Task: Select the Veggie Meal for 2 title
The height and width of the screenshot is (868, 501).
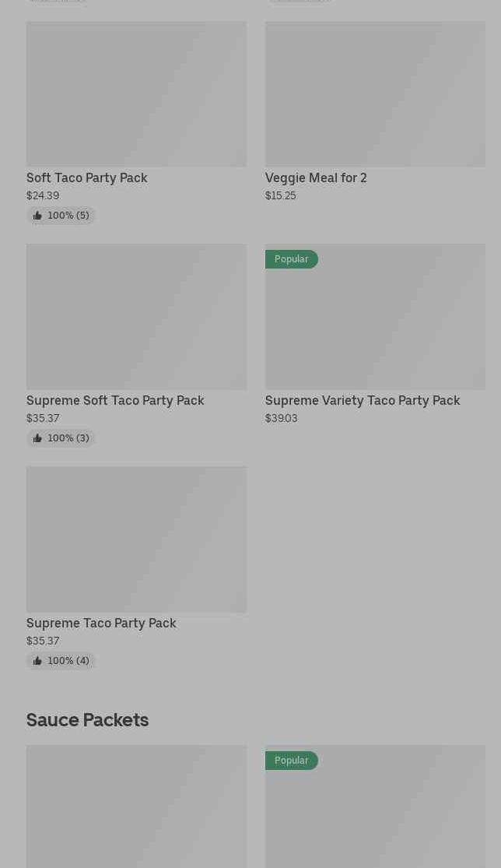Action: pyautogui.click(x=316, y=177)
